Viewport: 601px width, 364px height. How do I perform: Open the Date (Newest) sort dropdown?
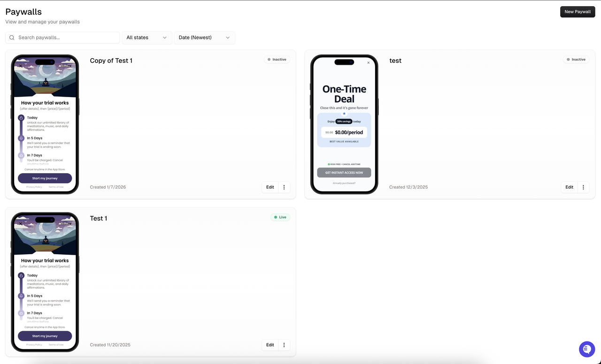click(204, 37)
